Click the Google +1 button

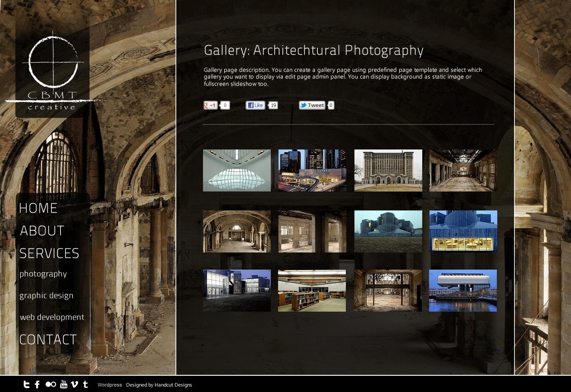point(211,106)
